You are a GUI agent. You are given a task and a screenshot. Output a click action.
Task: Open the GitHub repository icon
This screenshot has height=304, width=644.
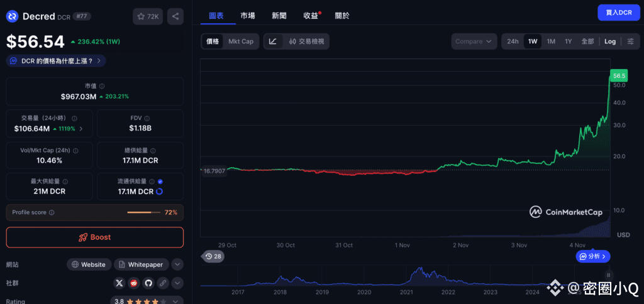tap(148, 283)
